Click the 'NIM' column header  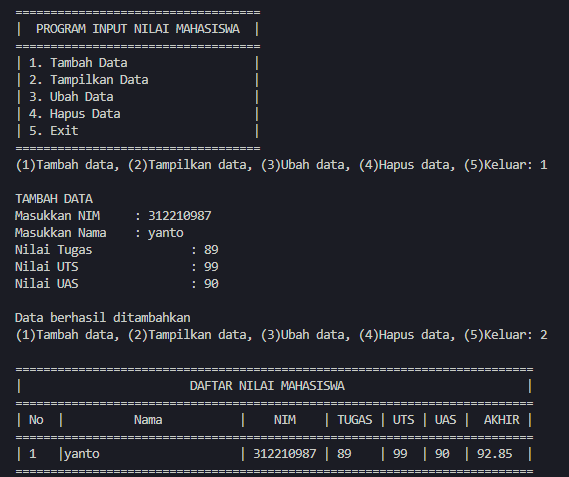tap(285, 420)
